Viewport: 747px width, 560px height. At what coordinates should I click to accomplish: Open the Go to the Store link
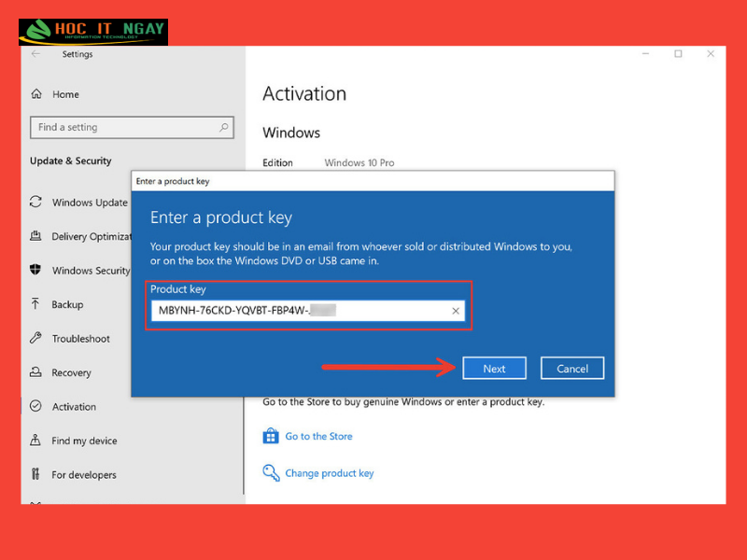tap(318, 436)
